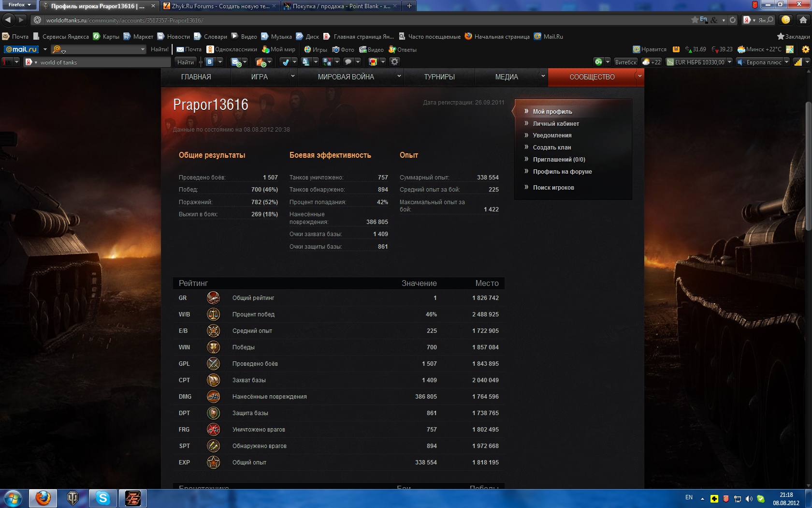Open the СООБЩЕСТВО site menu
Viewport: 812px width, 508px height.
click(x=592, y=77)
